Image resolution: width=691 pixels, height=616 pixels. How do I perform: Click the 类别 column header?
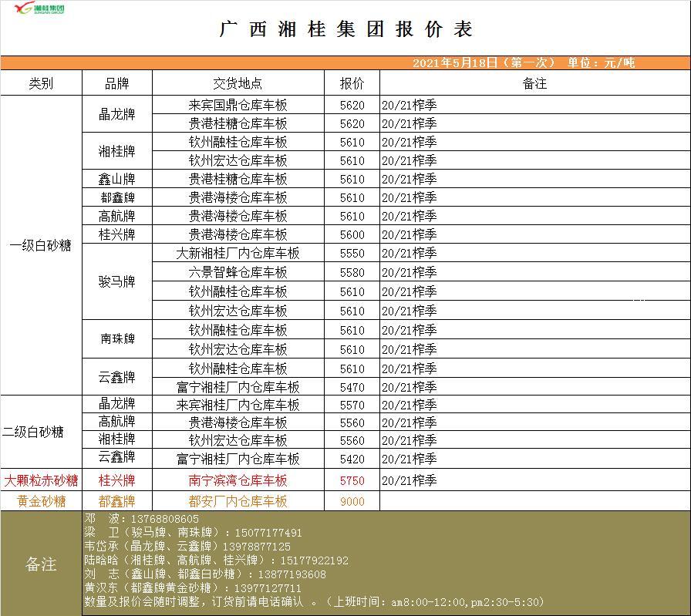[41, 83]
